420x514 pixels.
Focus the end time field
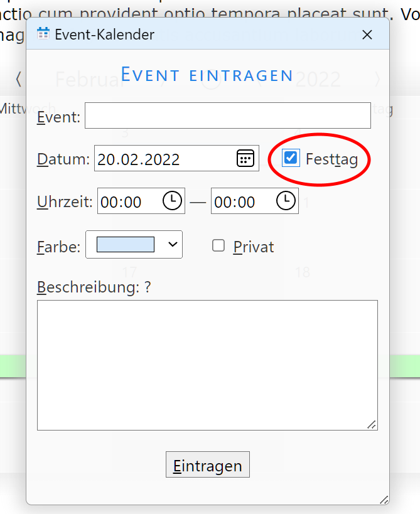tap(242, 202)
